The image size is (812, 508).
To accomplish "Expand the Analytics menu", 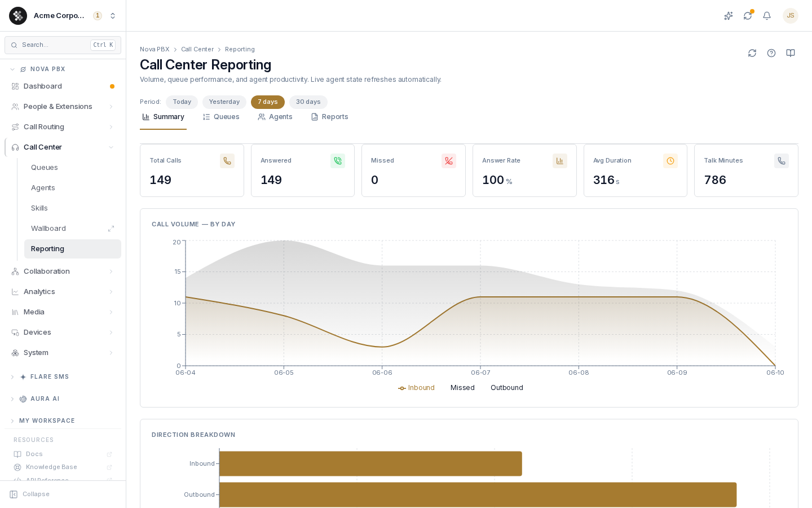I will tap(63, 292).
